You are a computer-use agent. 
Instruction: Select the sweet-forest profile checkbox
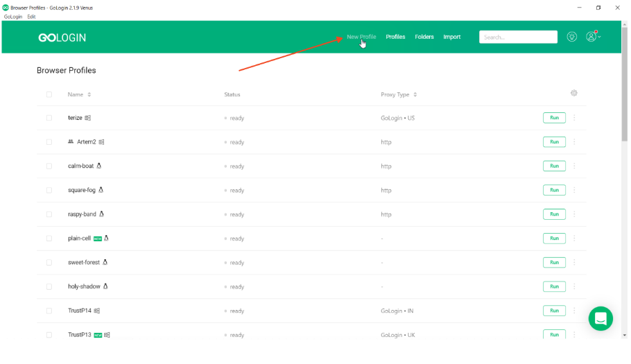[x=49, y=263]
